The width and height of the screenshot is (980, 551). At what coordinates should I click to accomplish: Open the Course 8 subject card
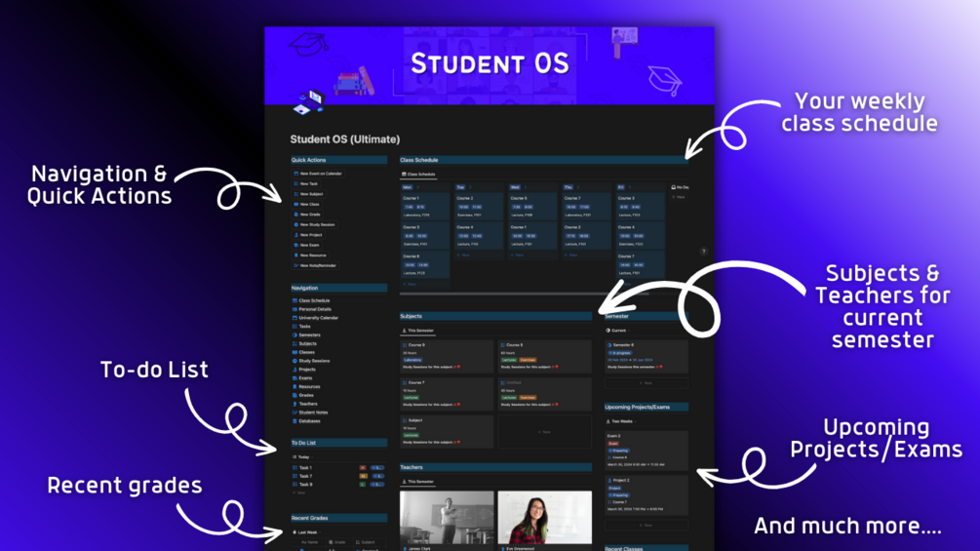pyautogui.click(x=544, y=356)
